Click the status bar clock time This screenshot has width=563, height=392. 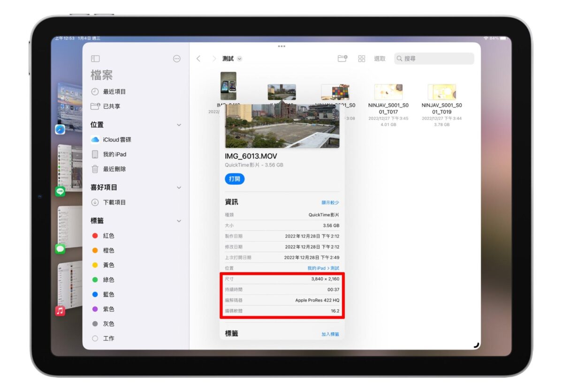coord(64,38)
